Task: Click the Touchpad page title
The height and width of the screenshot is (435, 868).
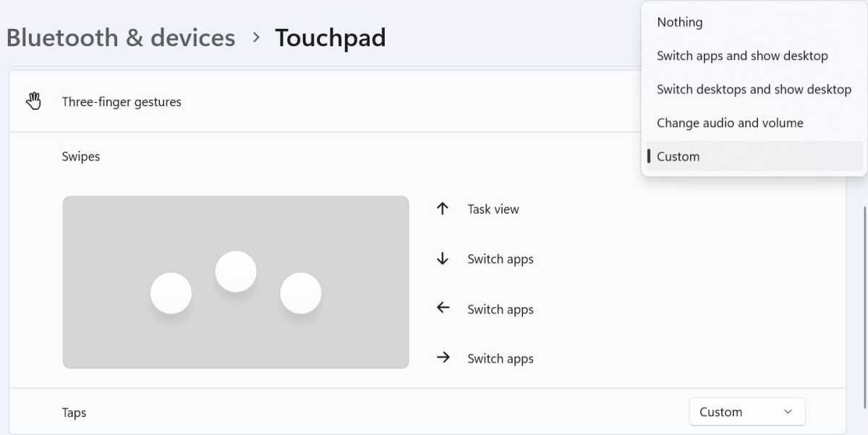Action: click(x=331, y=38)
